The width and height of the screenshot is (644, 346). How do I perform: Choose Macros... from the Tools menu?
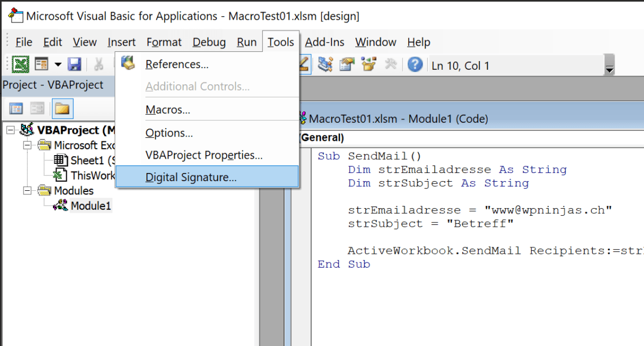click(208, 110)
